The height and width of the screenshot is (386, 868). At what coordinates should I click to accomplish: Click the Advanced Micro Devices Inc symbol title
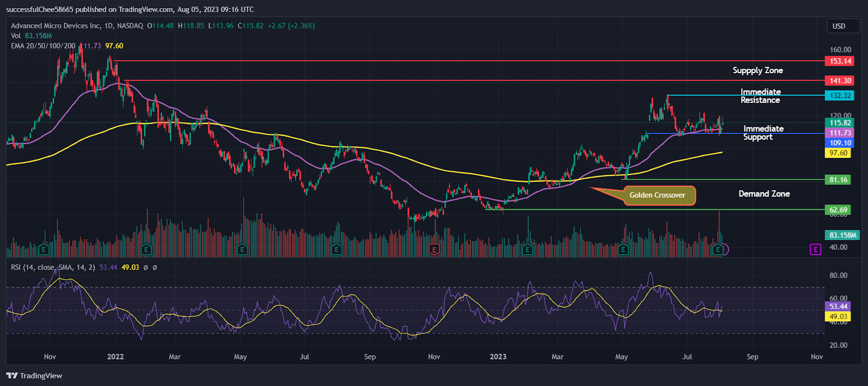click(x=77, y=25)
